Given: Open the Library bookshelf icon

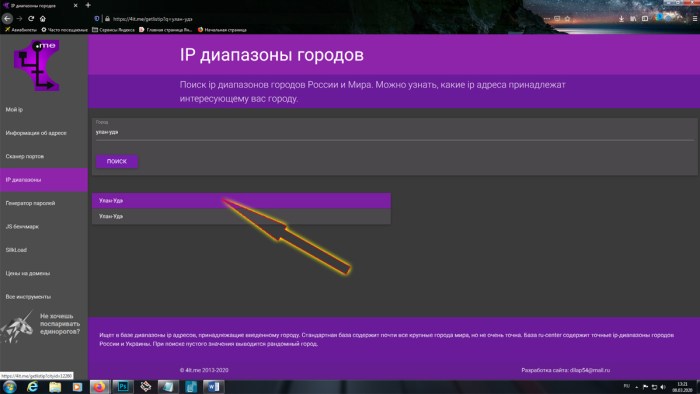Looking at the screenshot, I should click(x=633, y=19).
